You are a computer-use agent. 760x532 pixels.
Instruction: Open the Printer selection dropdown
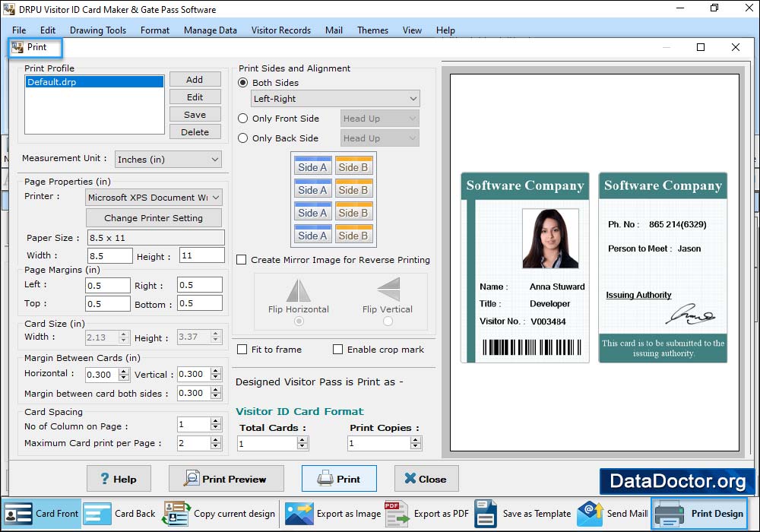[x=154, y=198]
